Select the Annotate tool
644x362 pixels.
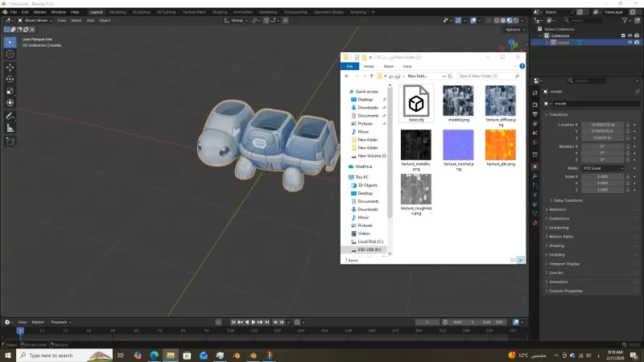(x=10, y=116)
